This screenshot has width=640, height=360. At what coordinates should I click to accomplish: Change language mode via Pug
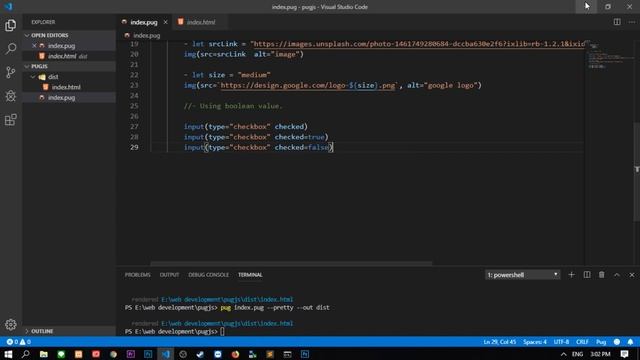coord(601,342)
